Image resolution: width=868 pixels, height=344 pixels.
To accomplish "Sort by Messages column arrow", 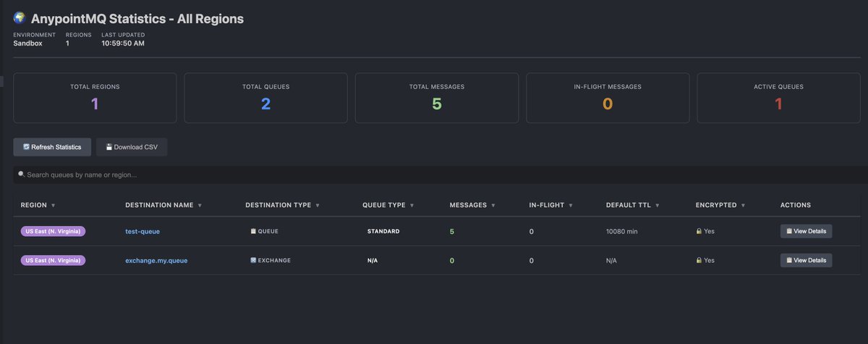I will [493, 206].
